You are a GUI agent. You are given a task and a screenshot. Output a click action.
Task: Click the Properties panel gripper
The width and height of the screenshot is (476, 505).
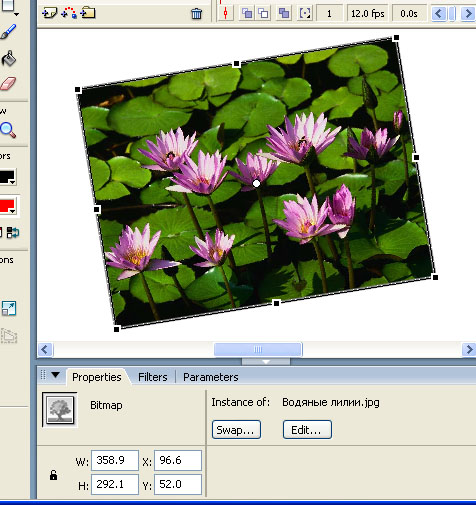[43, 375]
